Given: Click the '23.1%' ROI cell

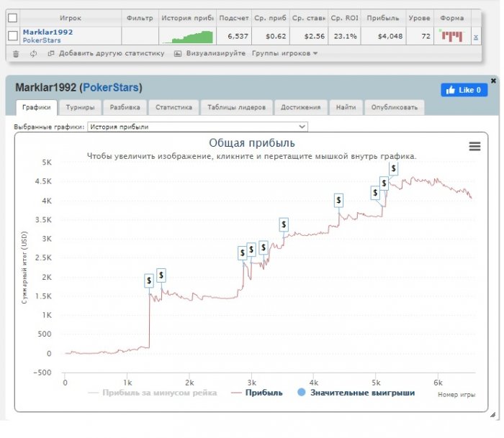Looking at the screenshot, I should (345, 36).
